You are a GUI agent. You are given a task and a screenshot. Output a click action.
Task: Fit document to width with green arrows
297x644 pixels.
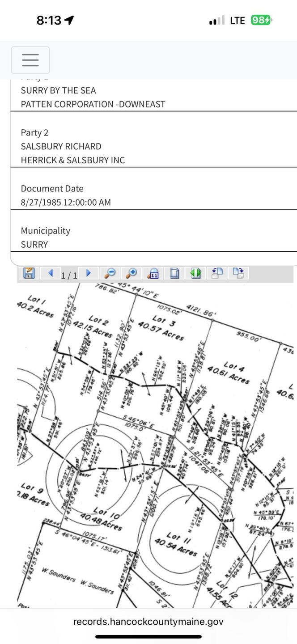coord(195,273)
